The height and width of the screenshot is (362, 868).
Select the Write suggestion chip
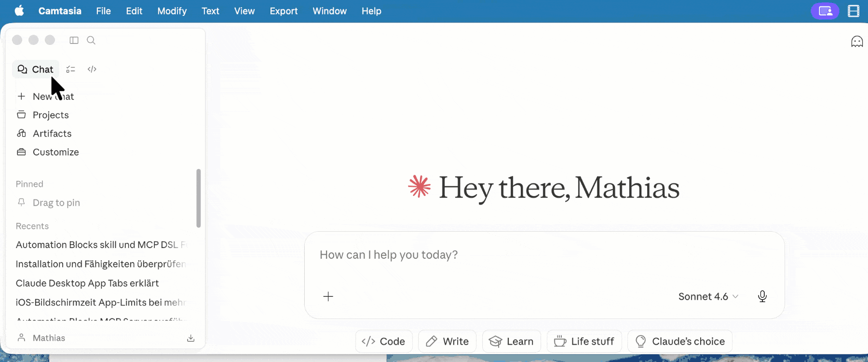coord(447,341)
